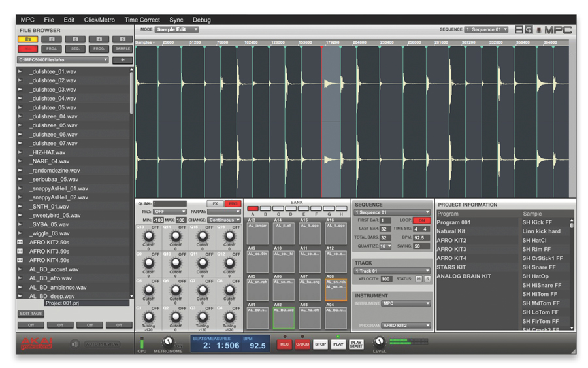
Task: Click the sample icon beside _HIZ-HAT.wav
Action: 20,152
